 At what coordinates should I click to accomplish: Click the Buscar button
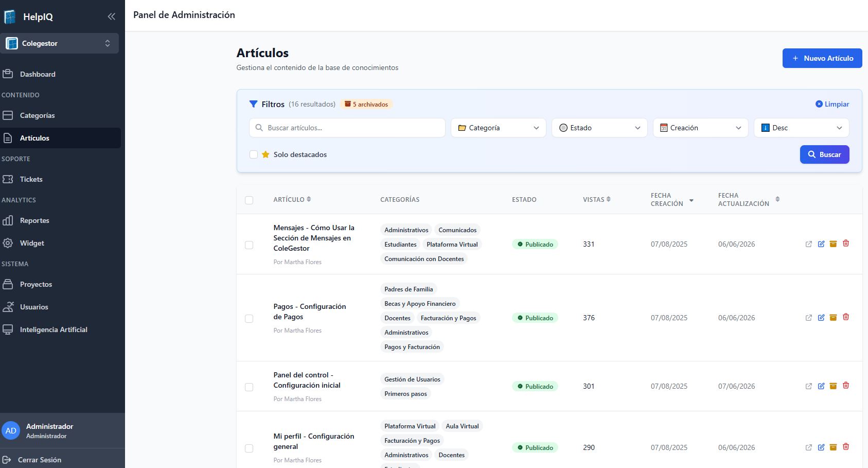pyautogui.click(x=824, y=154)
